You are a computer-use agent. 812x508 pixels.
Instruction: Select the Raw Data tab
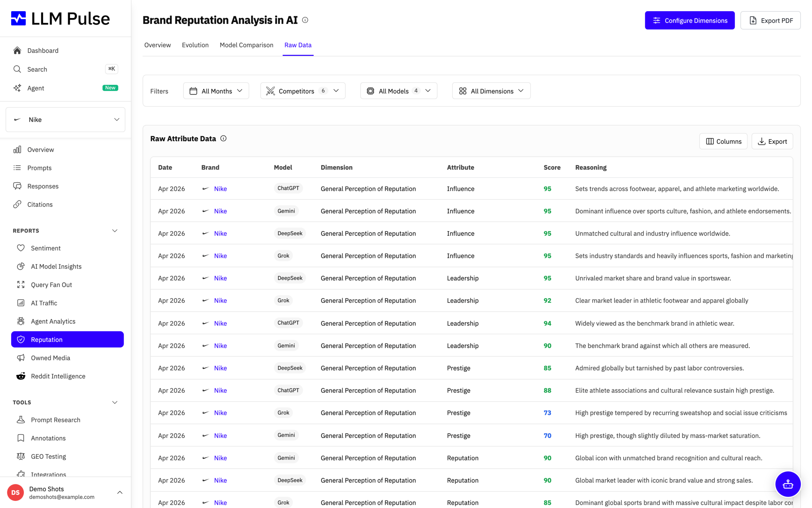pos(298,45)
